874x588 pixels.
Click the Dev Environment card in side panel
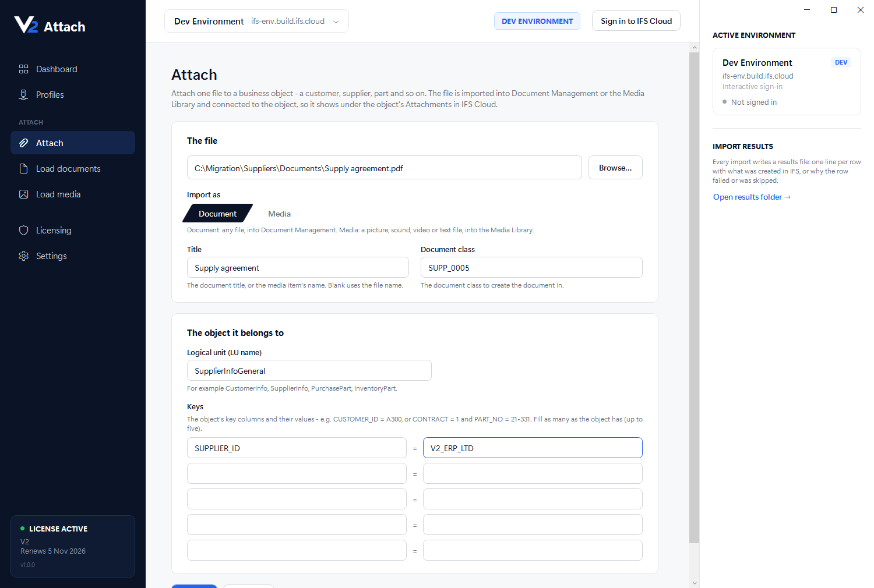(x=787, y=82)
